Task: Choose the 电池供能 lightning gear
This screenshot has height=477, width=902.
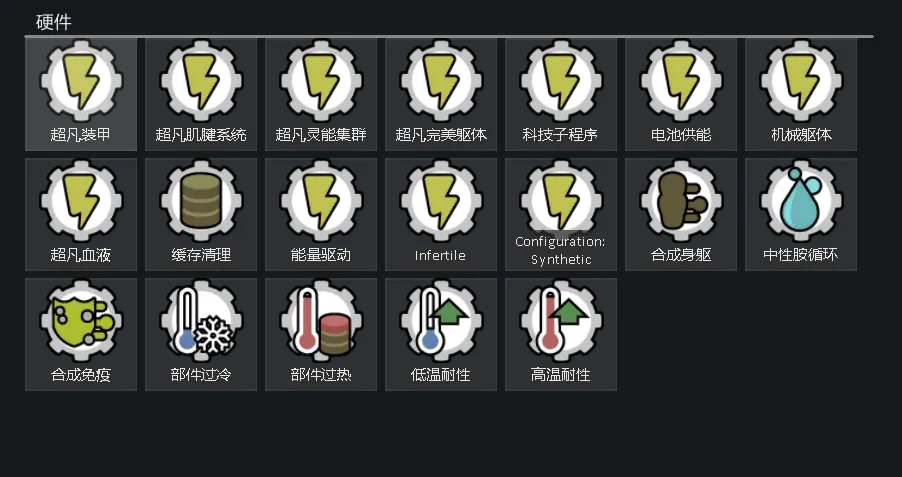Action: click(681, 82)
